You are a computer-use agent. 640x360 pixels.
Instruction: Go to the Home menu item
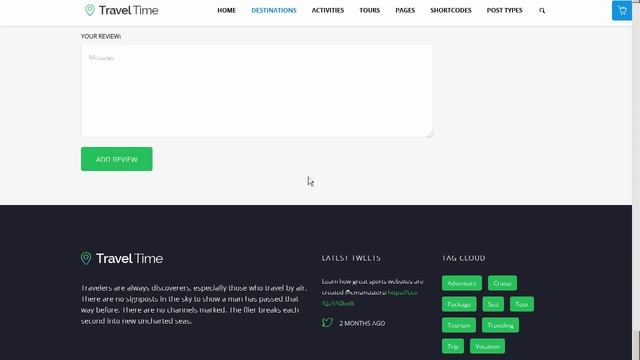point(227,10)
